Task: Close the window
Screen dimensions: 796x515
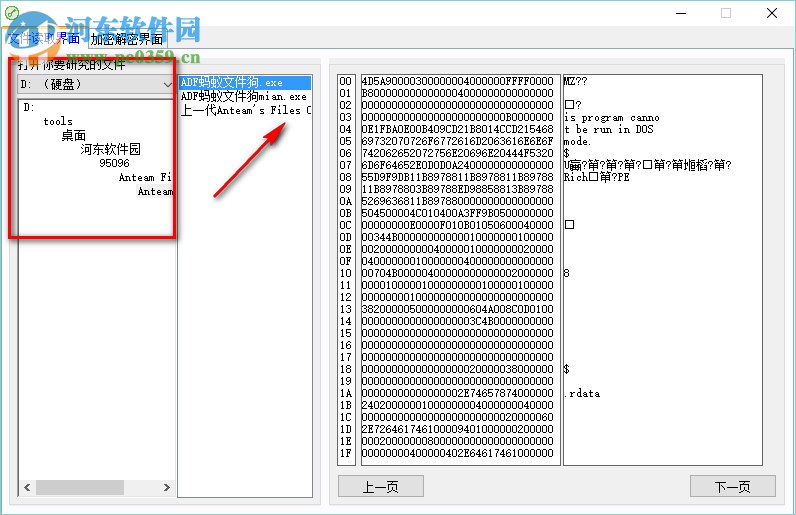Action: 772,13
